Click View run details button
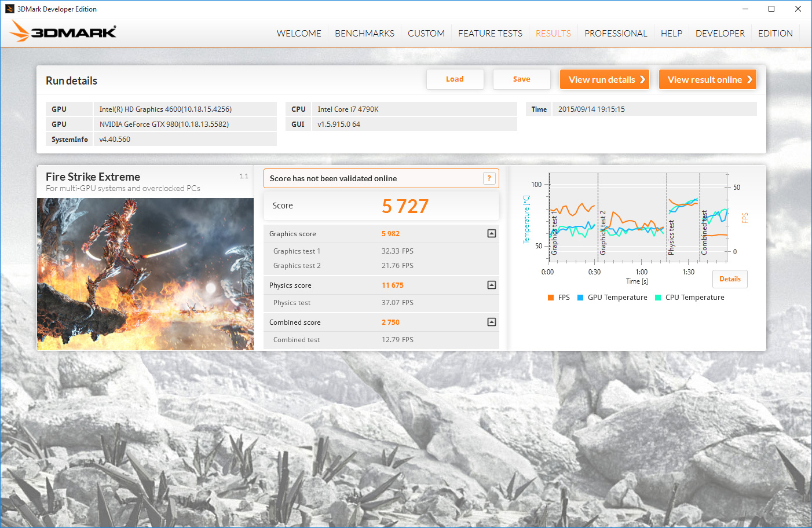Viewport: 812px width, 528px height. (x=605, y=79)
